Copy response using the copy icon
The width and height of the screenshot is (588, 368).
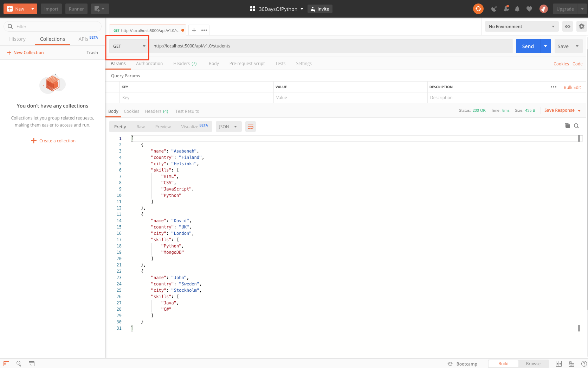coord(567,126)
